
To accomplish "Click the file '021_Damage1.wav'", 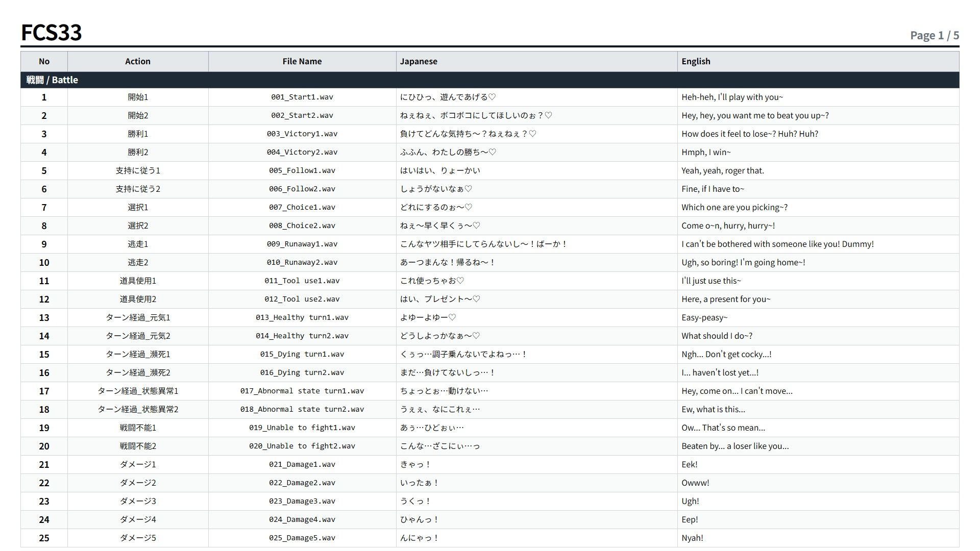I will 302,464.
